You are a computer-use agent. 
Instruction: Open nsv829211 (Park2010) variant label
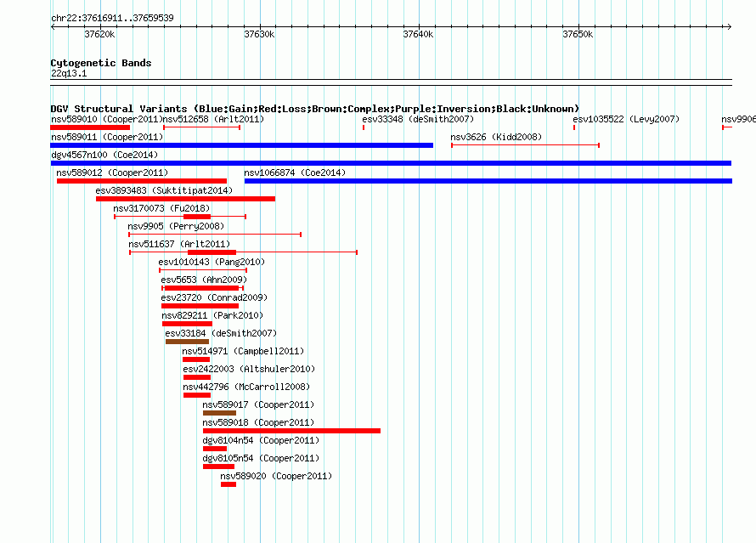tap(212, 315)
